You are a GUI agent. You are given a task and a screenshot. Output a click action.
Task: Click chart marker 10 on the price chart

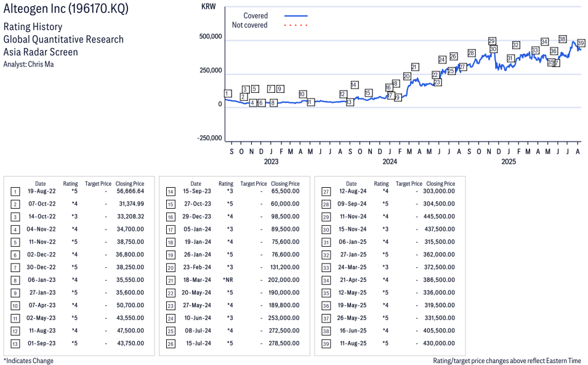[x=303, y=94]
